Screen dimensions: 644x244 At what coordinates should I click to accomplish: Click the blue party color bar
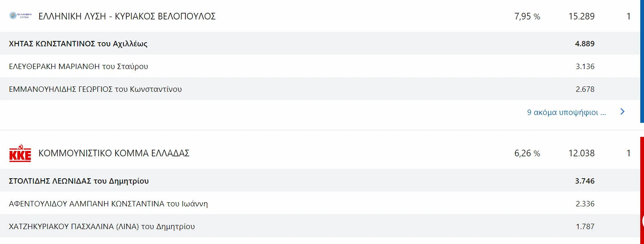coord(642,62)
